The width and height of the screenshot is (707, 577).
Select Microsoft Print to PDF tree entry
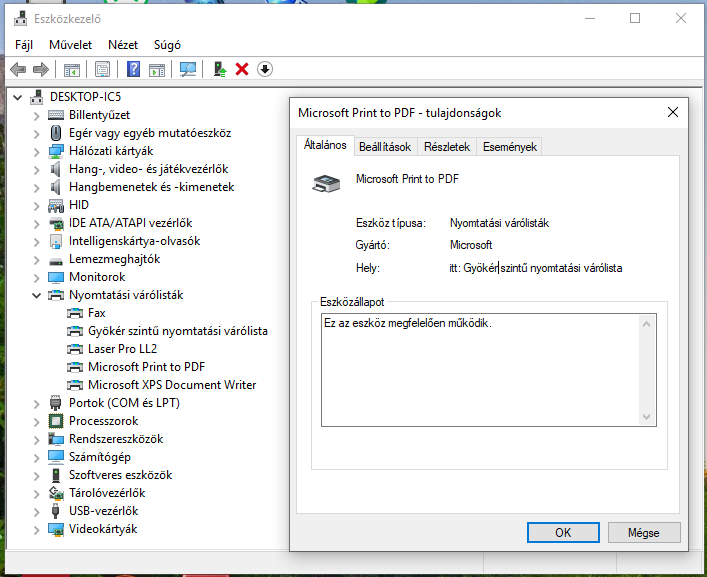point(146,367)
